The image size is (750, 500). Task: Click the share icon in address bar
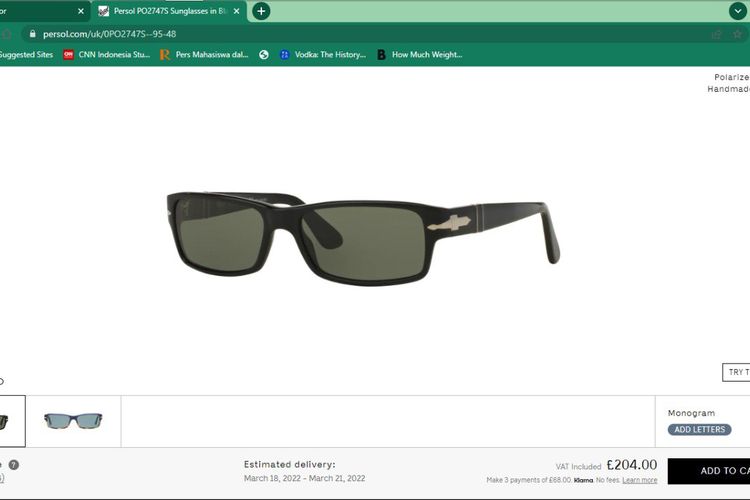(716, 34)
